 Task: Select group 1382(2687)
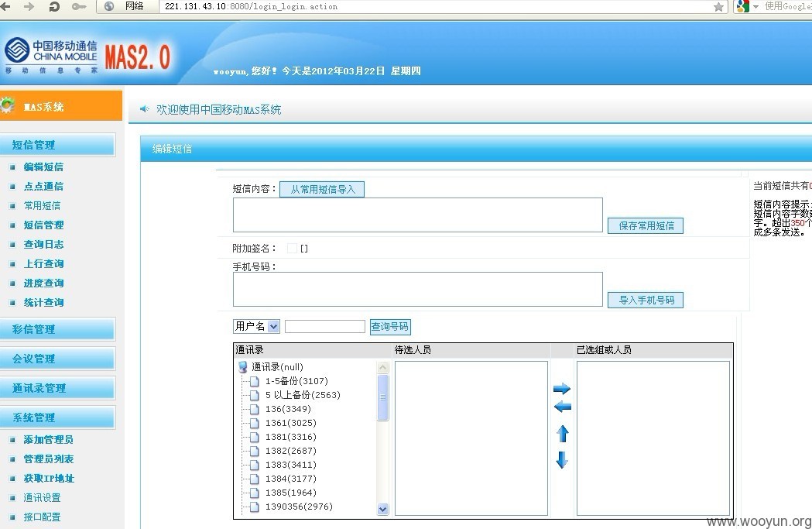click(x=290, y=451)
